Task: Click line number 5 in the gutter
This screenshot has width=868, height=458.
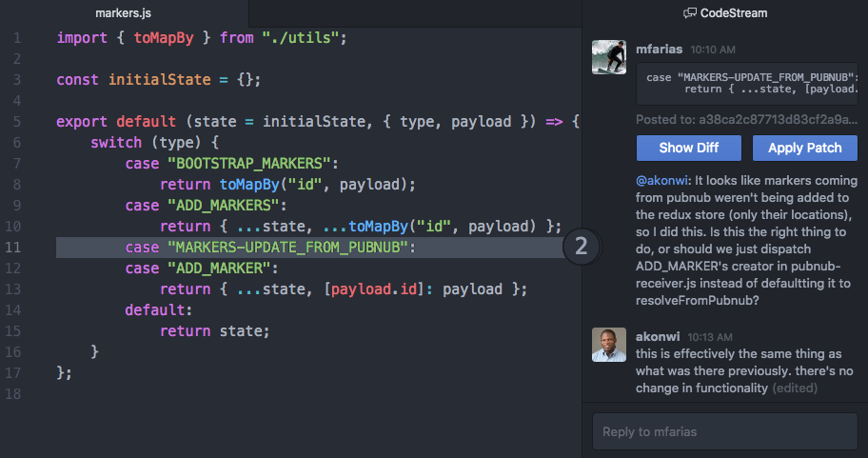Action: pos(17,122)
